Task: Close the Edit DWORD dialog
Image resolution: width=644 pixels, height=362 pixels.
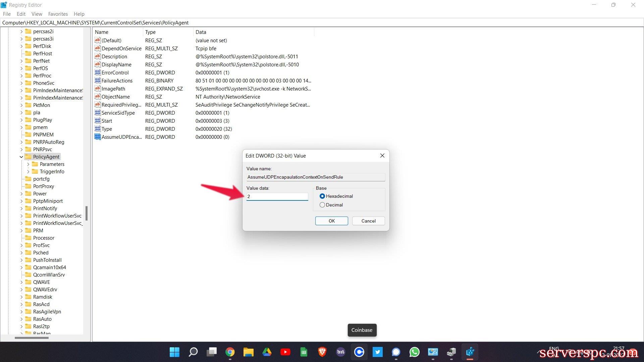Action: coord(382,156)
